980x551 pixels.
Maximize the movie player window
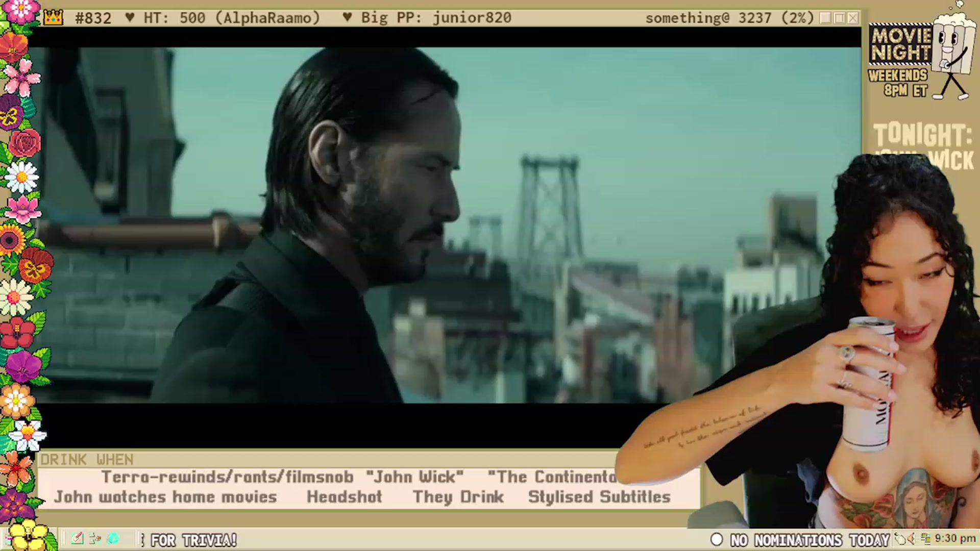(839, 18)
